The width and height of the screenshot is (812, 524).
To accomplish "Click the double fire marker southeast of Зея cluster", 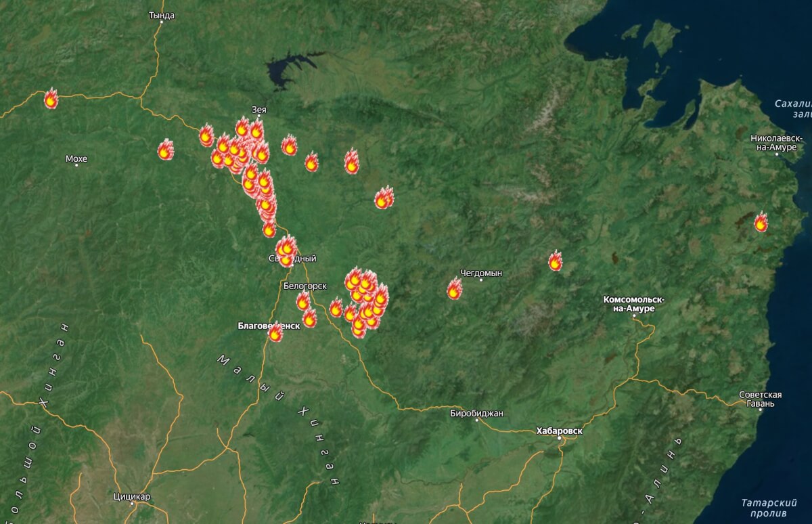I will tap(384, 198).
